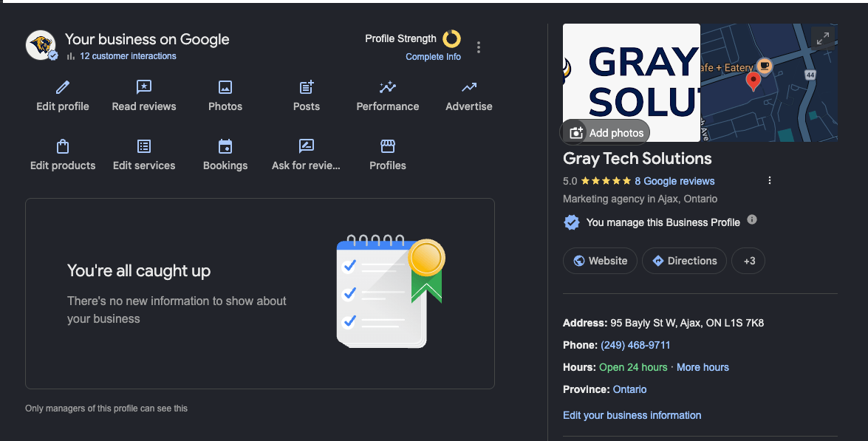Image resolution: width=868 pixels, height=441 pixels.
Task: Click the cafe marker on the map
Action: pos(765,66)
